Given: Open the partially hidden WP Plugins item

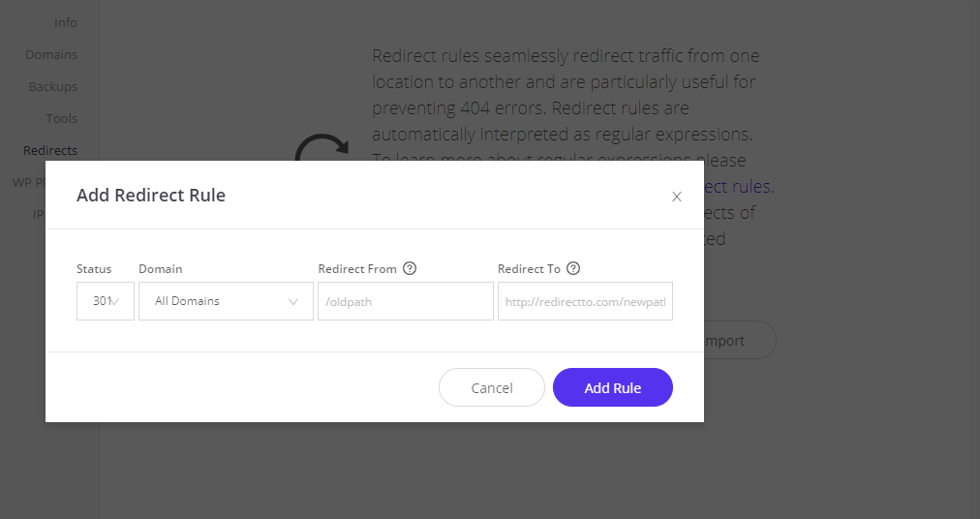Looking at the screenshot, I should [29, 182].
